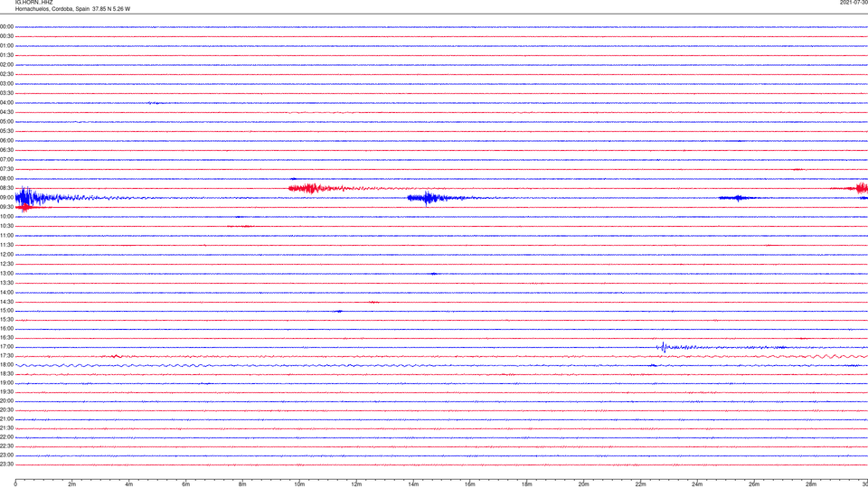Select the 13:00 trace time label
The image size is (868, 488).
tap(6, 273)
